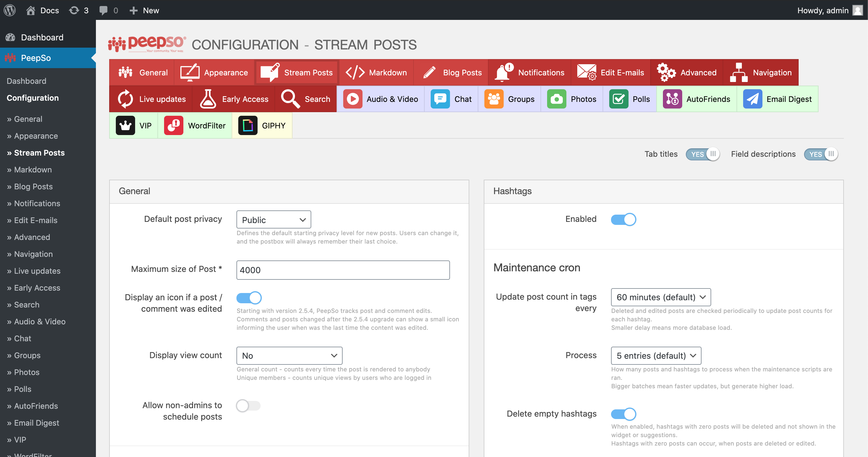Open the Docs home icon

pyautogui.click(x=31, y=10)
